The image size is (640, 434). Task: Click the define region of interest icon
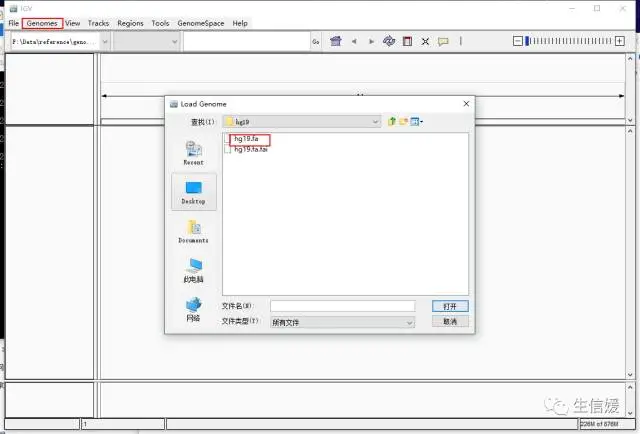click(x=407, y=41)
